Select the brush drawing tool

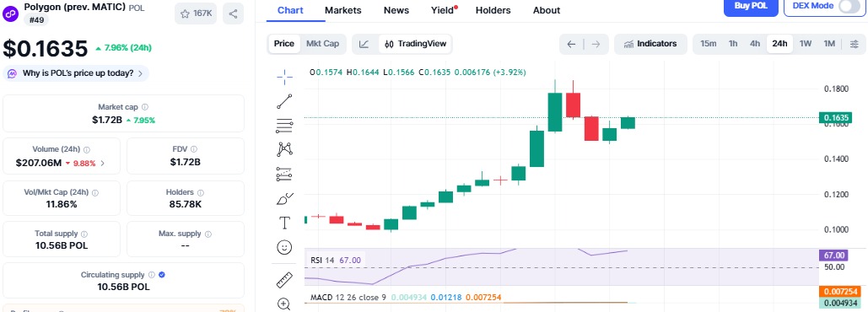point(284,199)
